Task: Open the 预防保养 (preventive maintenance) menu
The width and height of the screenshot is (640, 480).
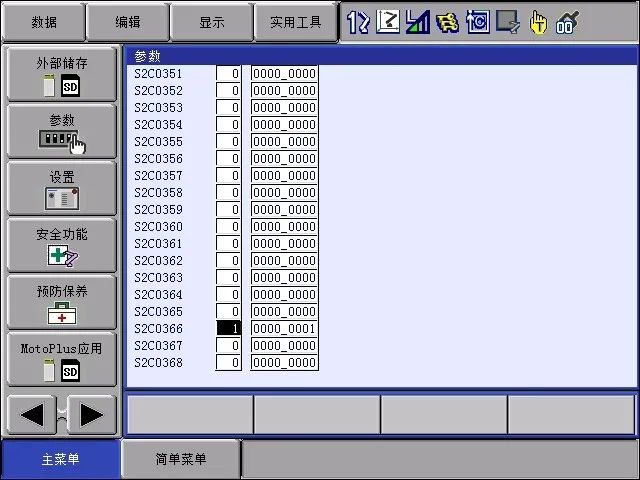Action: pos(62,302)
